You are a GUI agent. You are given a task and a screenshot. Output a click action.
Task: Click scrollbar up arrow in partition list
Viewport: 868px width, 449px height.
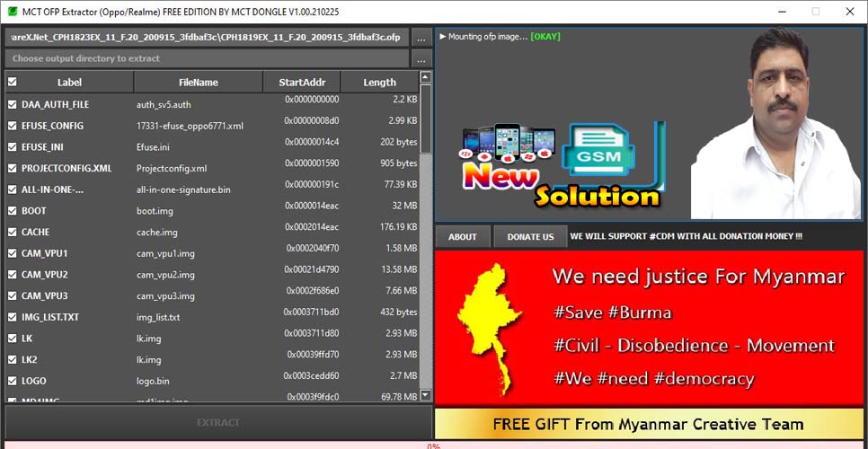coord(425,77)
